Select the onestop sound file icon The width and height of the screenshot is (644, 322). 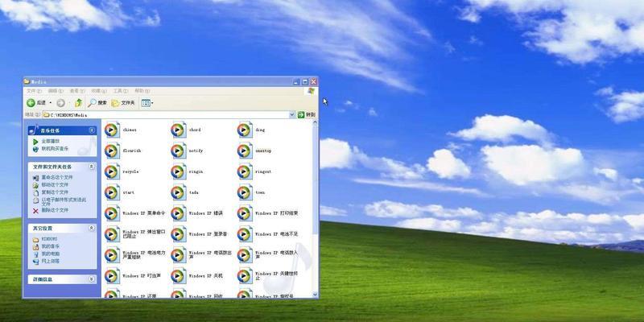245,151
